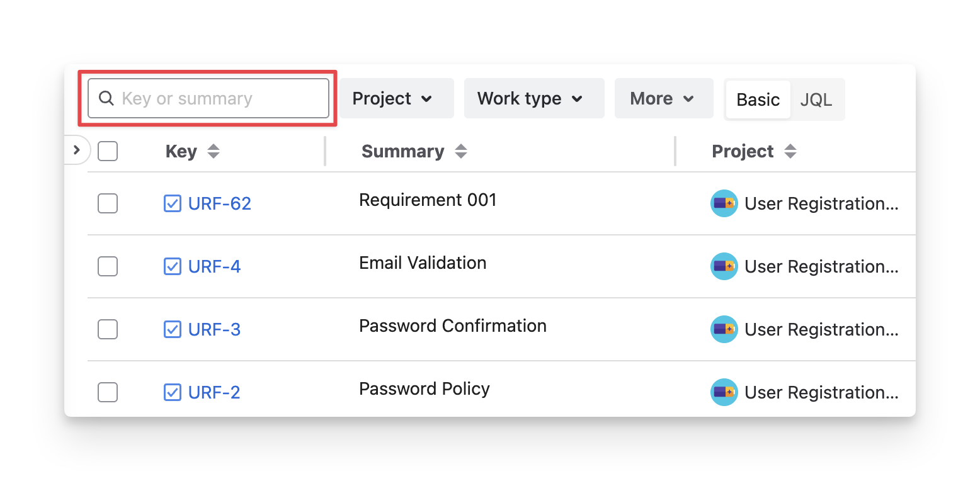Check the box next to URF-3
Image resolution: width=980 pixels, height=481 pixels.
[108, 329]
